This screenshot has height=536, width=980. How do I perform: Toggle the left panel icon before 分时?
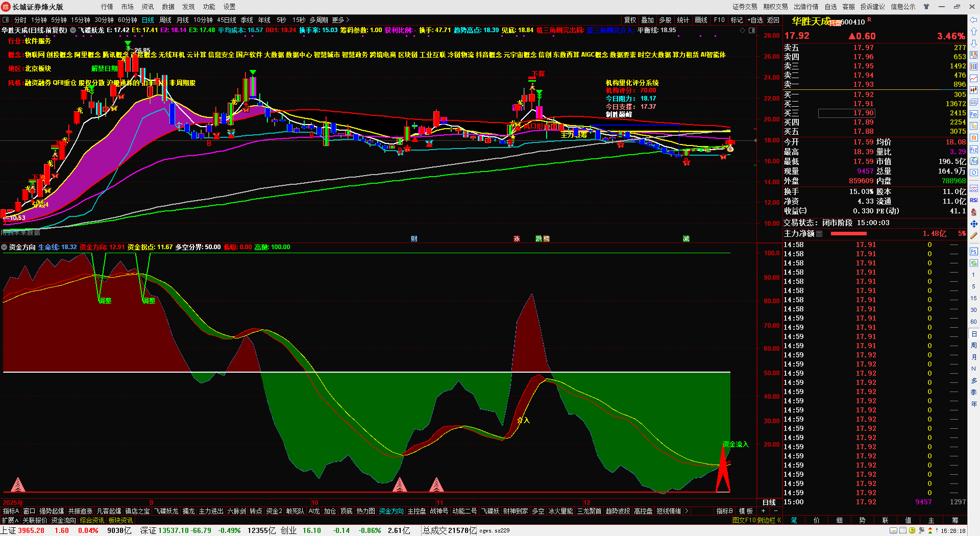[x=6, y=20]
